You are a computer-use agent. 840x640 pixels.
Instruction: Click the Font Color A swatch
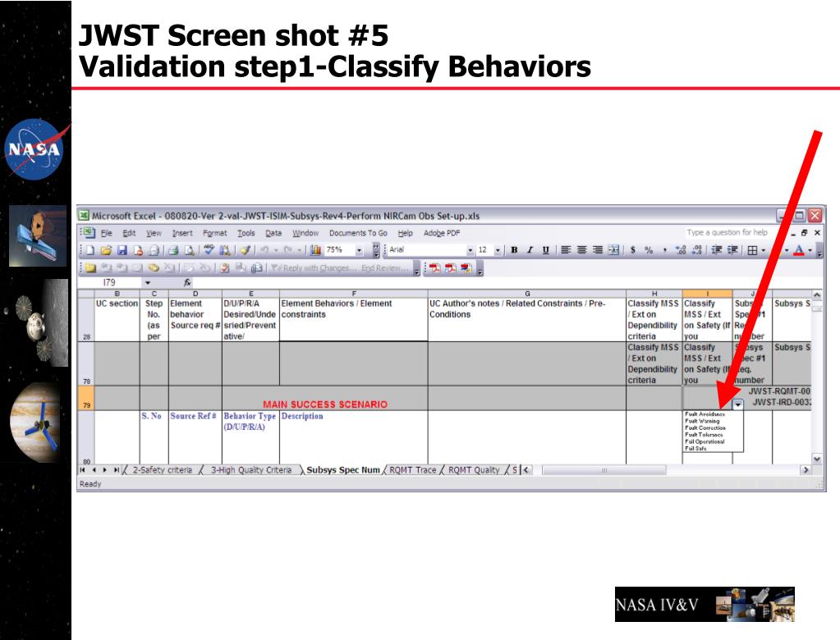point(799,250)
